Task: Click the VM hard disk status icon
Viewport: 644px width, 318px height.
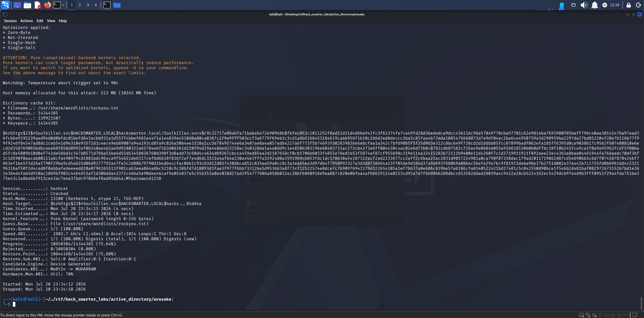Action: (x=581, y=315)
